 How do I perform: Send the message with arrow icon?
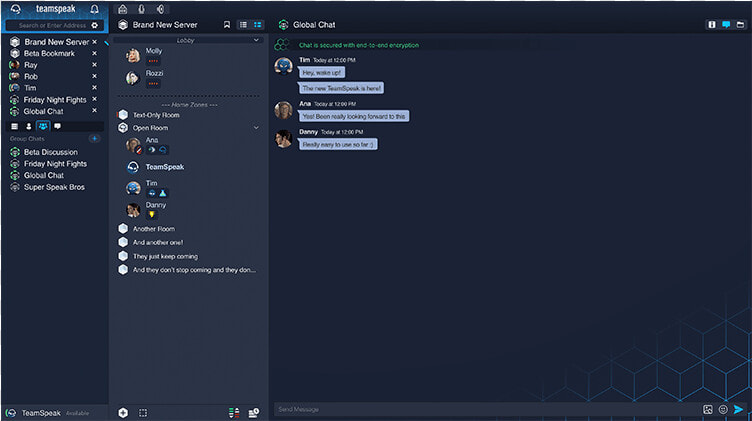(x=739, y=409)
